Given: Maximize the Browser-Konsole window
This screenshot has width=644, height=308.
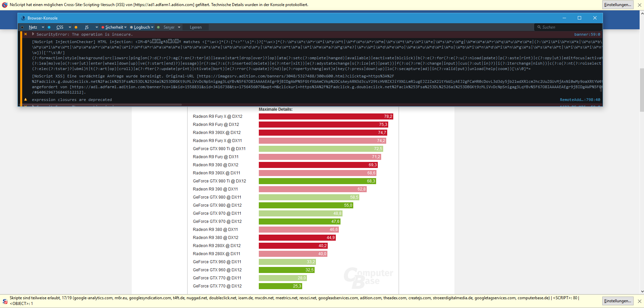Looking at the screenshot, I should (579, 18).
